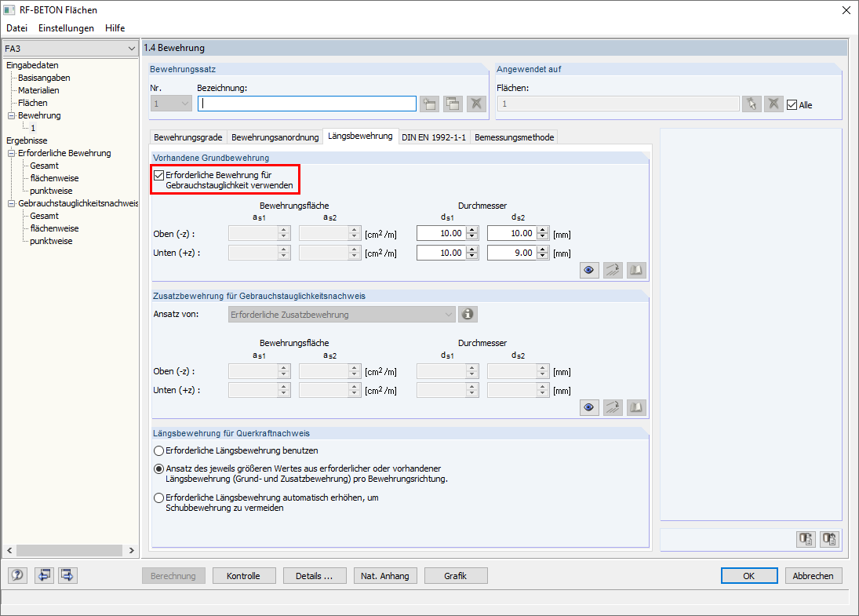Click the new reinforcement set icon

coord(430,104)
